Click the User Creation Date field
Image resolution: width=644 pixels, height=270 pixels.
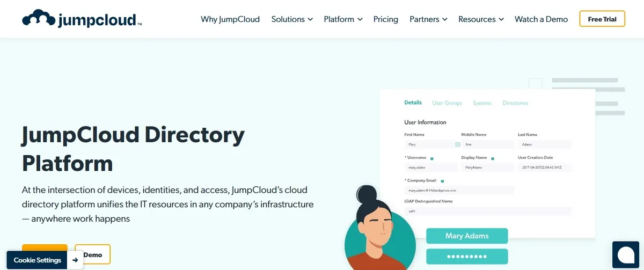click(x=545, y=167)
